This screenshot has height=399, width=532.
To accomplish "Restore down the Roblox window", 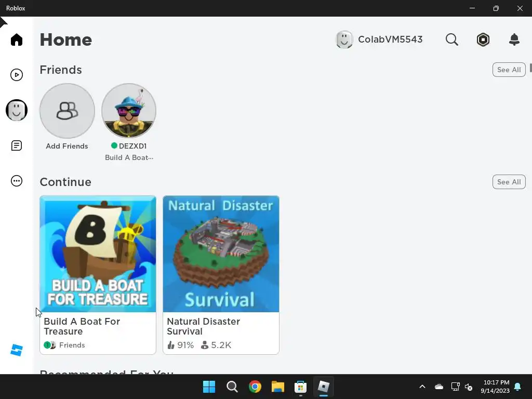I will tap(496, 8).
